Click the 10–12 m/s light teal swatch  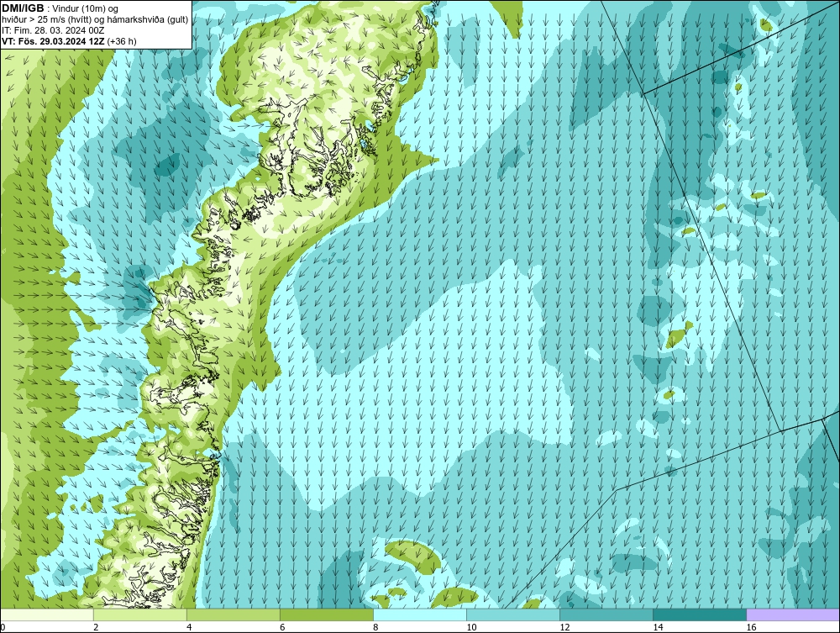[x=513, y=615]
